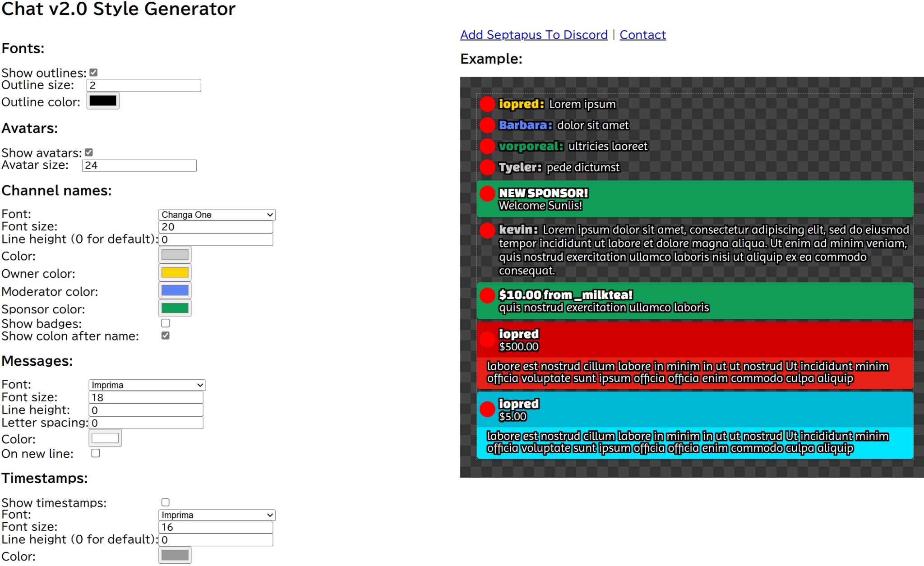Toggle Show colon after name checkbox

pos(166,336)
